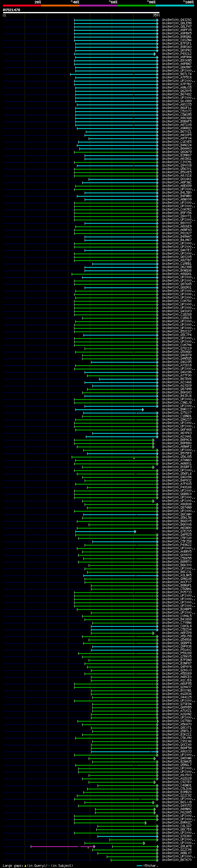Click the cyan ~100% identity legend bar
Screen dimensions: 197x868
[x=175, y=6]
